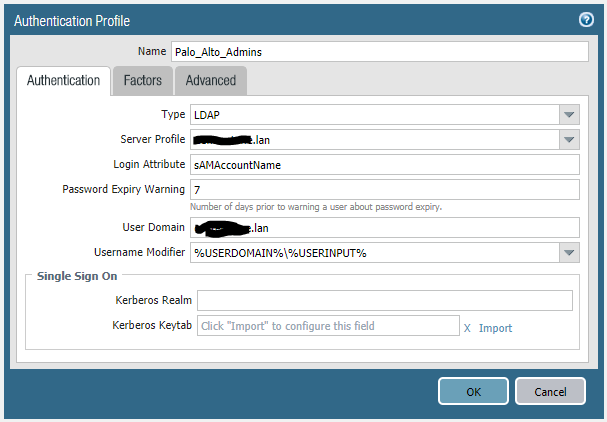Click the Kerberos Keytab field
This screenshot has width=607, height=422.
pos(328,326)
